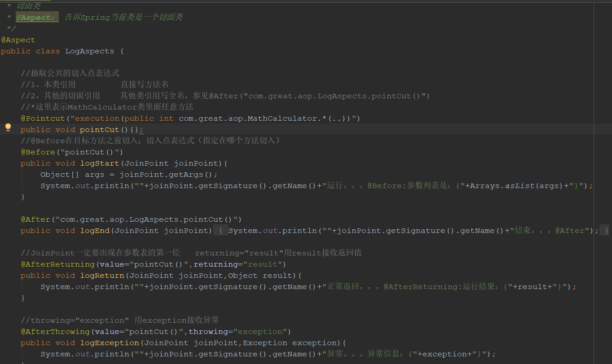The image size is (612, 364).
Task: Click the 切面类 comment on the first line
Action: pos(28,6)
